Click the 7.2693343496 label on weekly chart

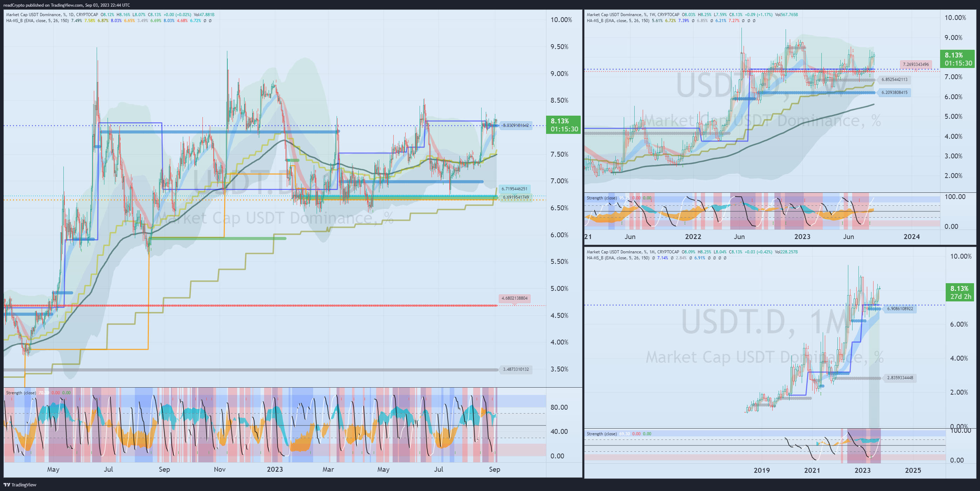tap(916, 64)
